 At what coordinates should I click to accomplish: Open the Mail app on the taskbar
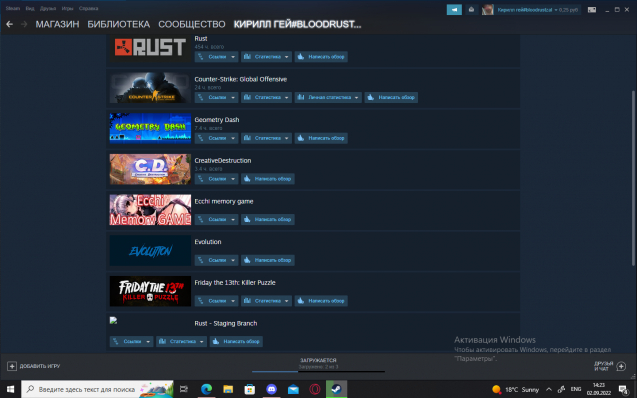(293, 389)
